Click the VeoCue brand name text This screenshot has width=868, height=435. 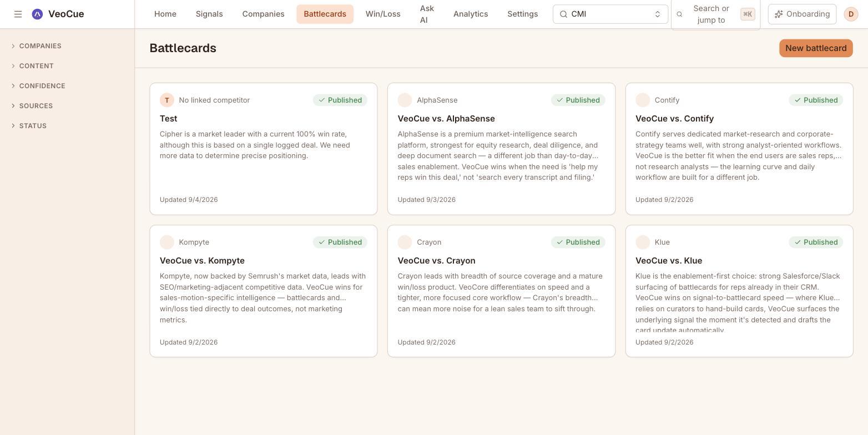click(x=66, y=14)
